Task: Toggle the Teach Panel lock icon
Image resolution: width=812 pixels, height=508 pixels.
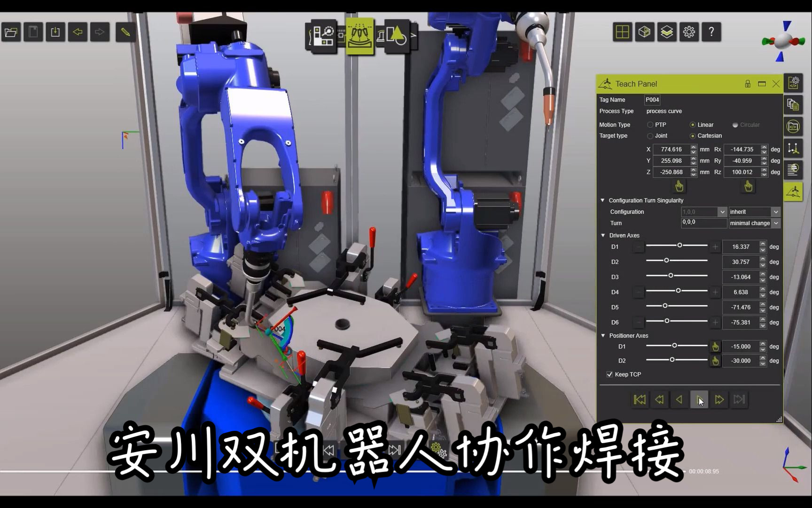Action: pyautogui.click(x=748, y=84)
